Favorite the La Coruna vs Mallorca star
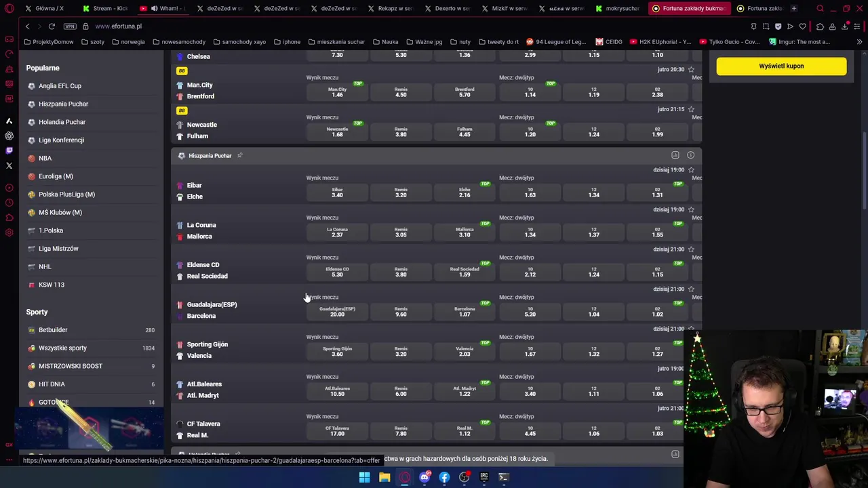Screen dimensions: 868x488 (x=691, y=209)
